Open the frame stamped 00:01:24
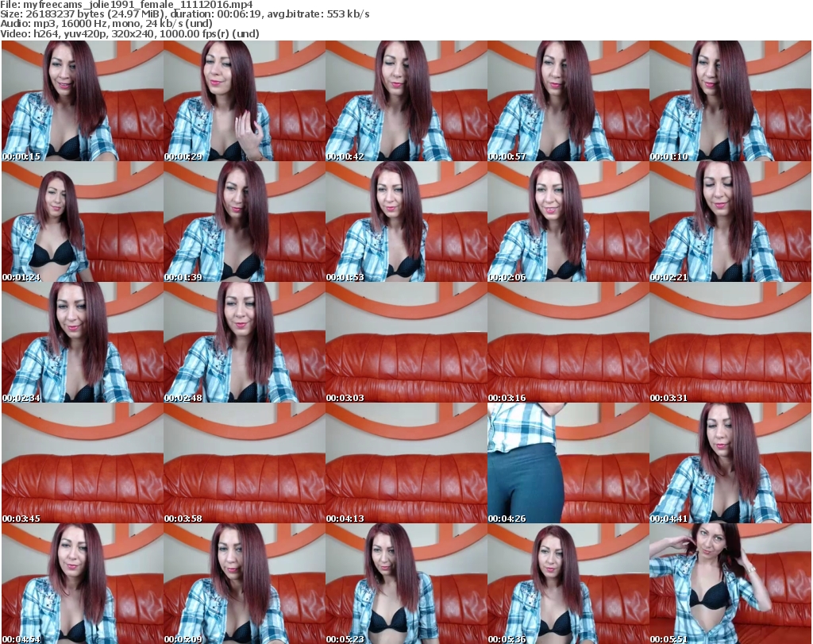Image resolution: width=813 pixels, height=644 pixels. pos(83,222)
